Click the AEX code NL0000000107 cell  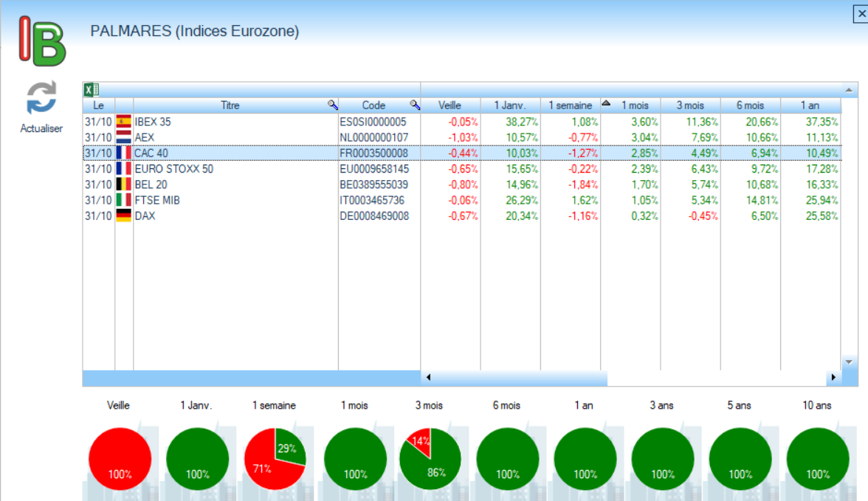coord(373,137)
